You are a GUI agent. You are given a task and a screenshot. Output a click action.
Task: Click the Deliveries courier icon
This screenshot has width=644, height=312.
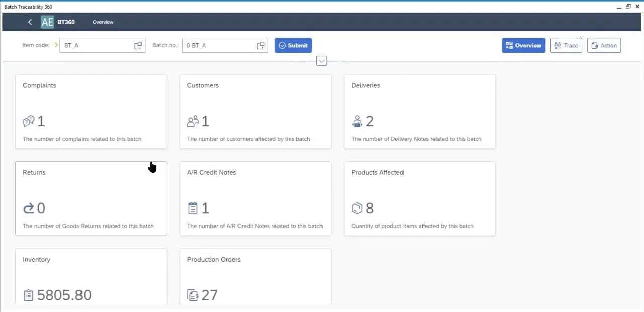tap(357, 121)
